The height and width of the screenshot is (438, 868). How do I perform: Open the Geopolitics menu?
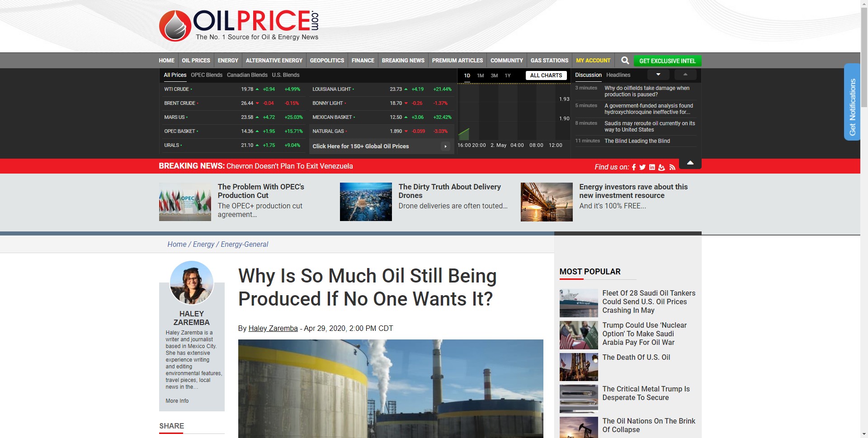(x=327, y=61)
